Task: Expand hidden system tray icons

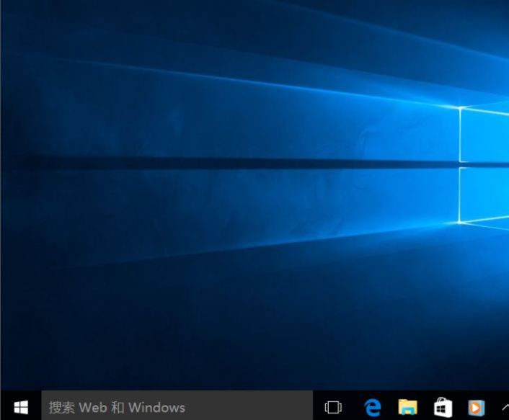Action: [x=505, y=407]
